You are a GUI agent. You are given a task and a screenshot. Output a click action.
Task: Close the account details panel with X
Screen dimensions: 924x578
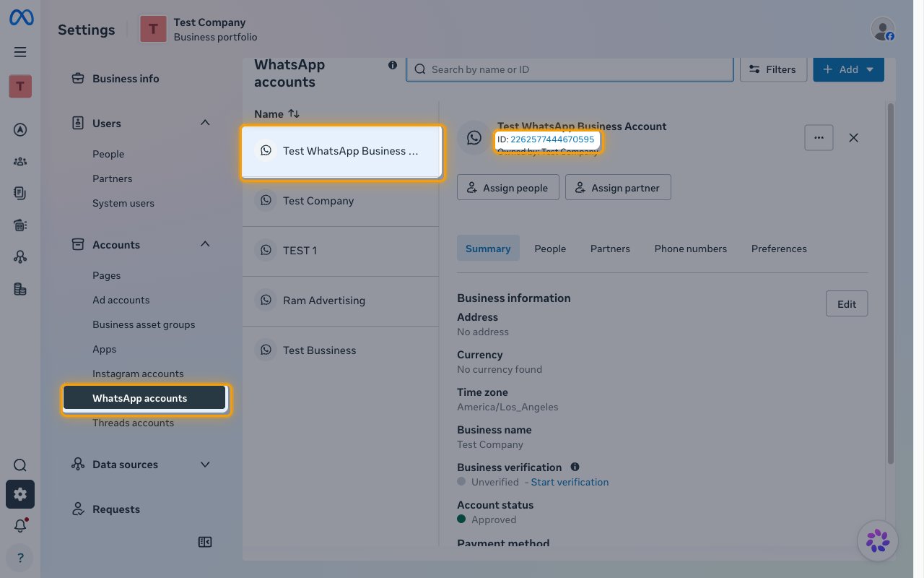coord(853,137)
